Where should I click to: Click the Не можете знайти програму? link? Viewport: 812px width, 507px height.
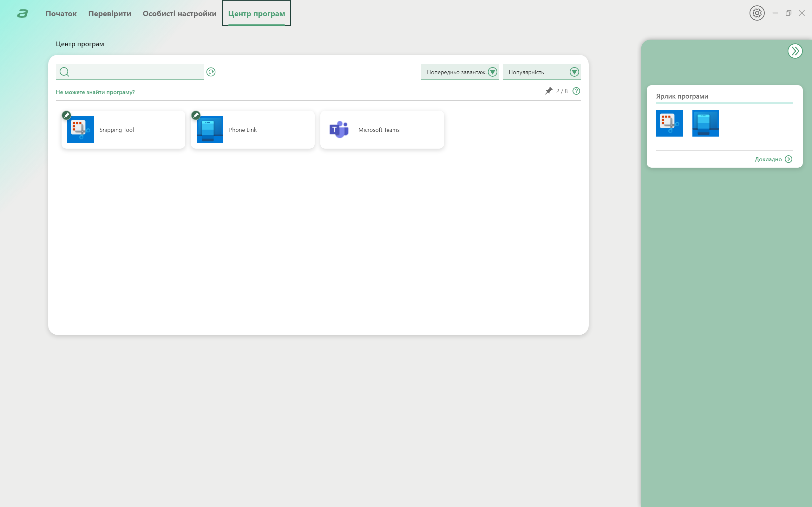pyautogui.click(x=95, y=92)
